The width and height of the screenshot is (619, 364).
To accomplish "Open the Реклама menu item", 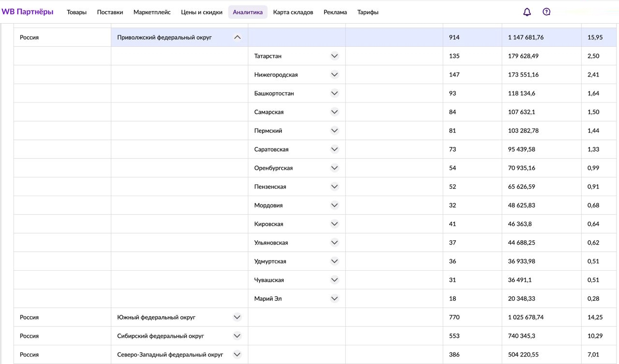I will point(335,12).
